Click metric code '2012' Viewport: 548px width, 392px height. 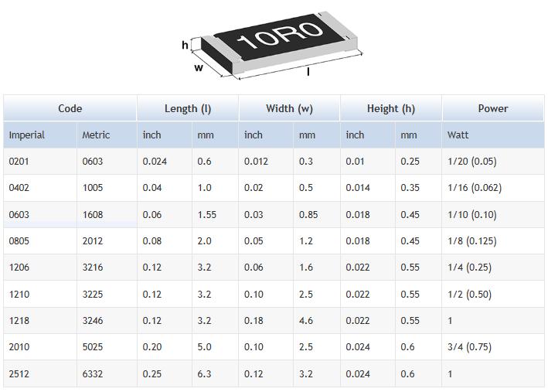[x=93, y=241]
